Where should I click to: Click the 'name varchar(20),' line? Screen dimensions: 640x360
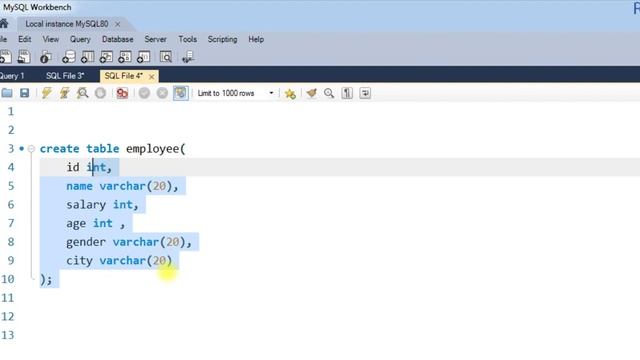pyautogui.click(x=122, y=186)
